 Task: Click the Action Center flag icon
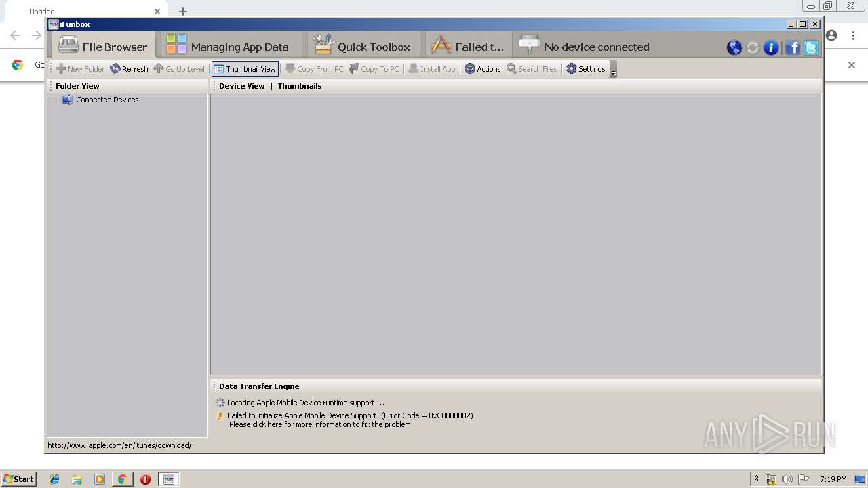coord(804,479)
